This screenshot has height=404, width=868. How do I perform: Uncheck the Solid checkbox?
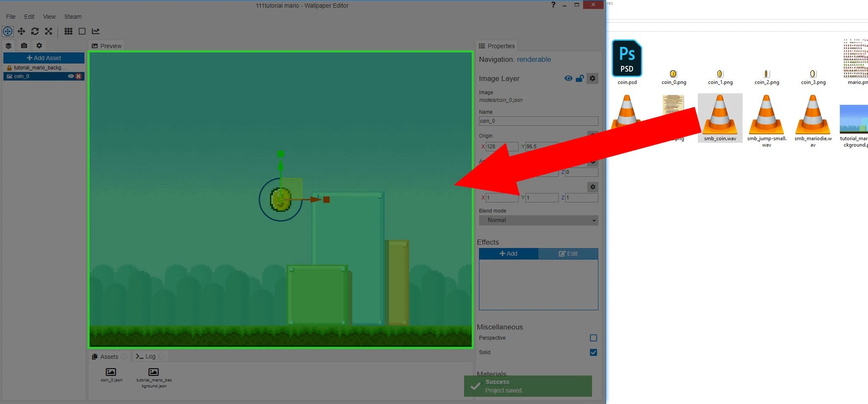pos(593,352)
